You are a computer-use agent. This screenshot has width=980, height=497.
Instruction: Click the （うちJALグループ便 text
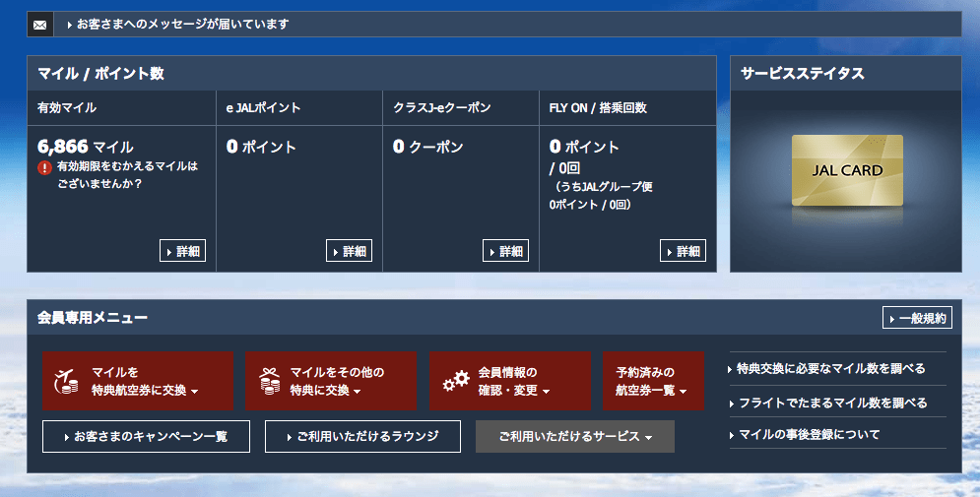(x=603, y=187)
